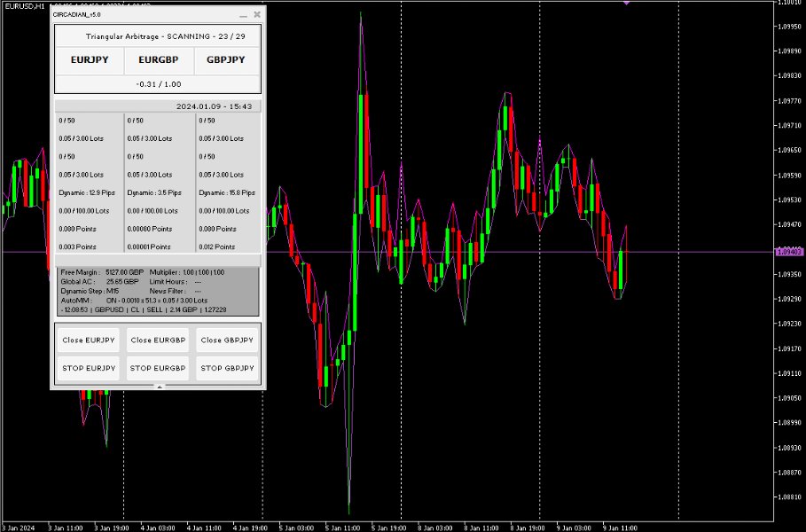Click the 2024.01.09 - 15:43 timestamp
The width and height of the screenshot is (806, 532).
pos(214,106)
